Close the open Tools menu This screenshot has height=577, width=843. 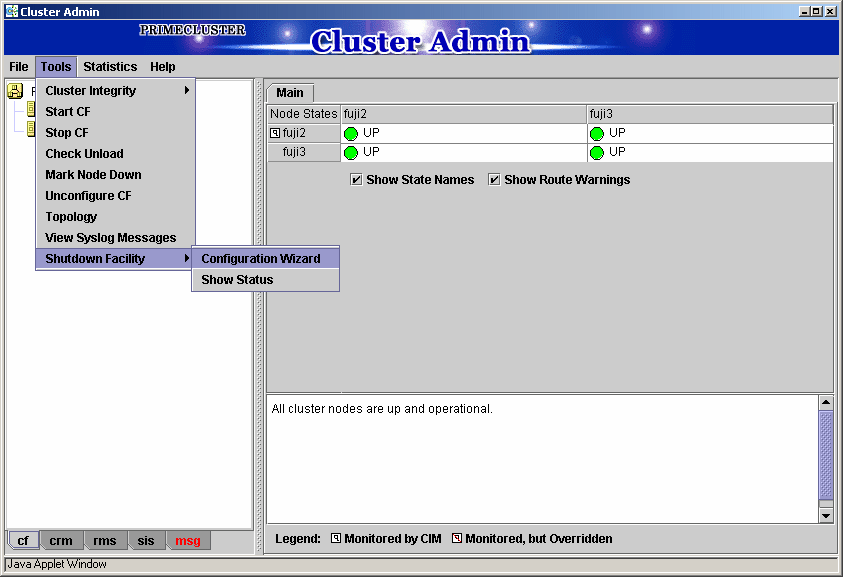(56, 67)
